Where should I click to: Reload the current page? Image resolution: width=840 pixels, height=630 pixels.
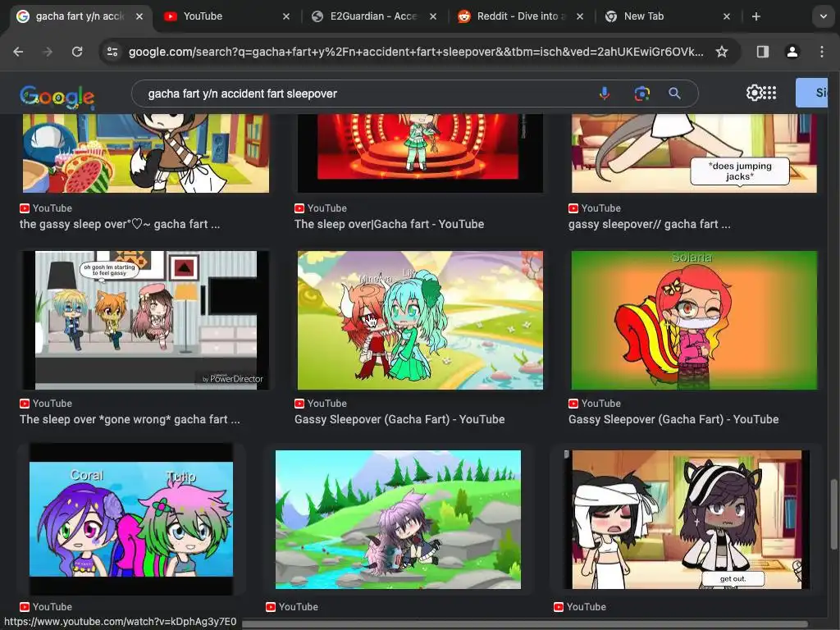(x=77, y=52)
